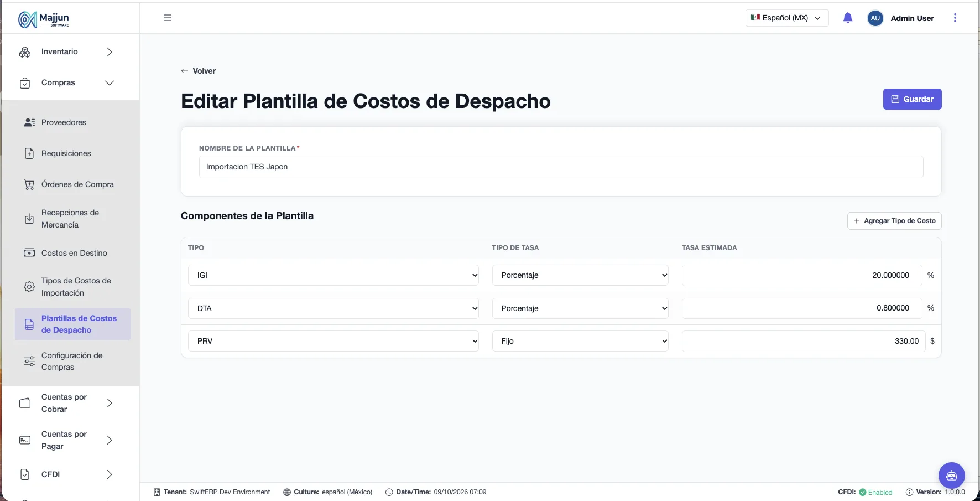Click the Costos en Destino money icon
Viewport: 980px width, 501px height.
(29, 253)
